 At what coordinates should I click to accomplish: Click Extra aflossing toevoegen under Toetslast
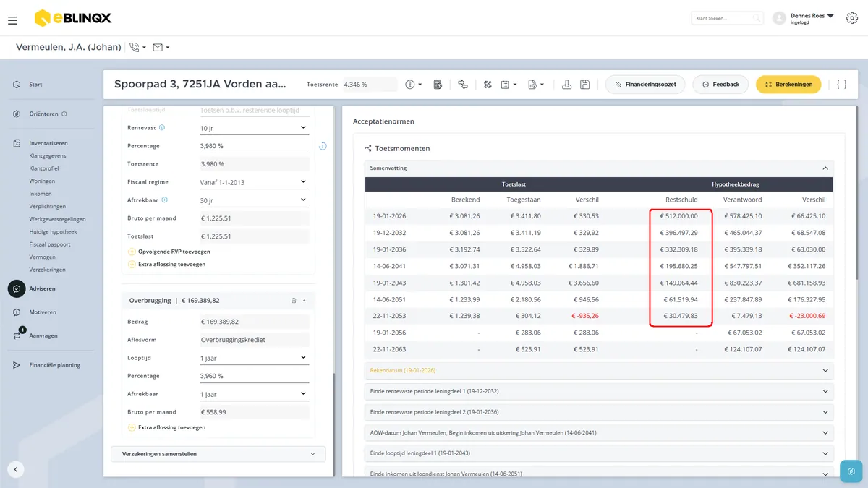click(166, 265)
